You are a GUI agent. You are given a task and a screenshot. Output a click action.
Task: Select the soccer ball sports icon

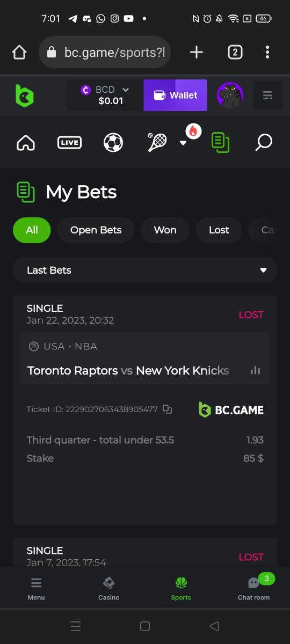point(113,142)
